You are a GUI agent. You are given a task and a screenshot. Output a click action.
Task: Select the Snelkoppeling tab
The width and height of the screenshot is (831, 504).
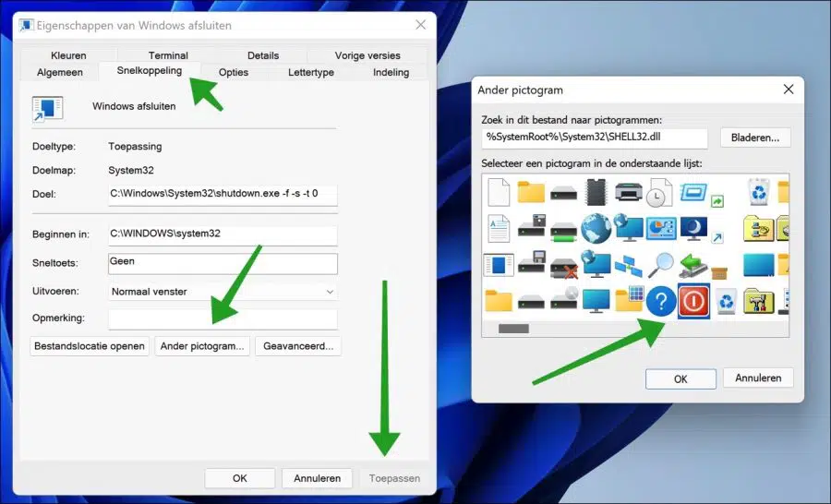(x=150, y=70)
